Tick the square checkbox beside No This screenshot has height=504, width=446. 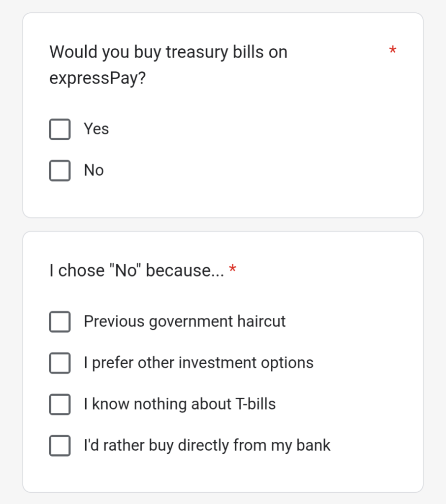(x=60, y=170)
